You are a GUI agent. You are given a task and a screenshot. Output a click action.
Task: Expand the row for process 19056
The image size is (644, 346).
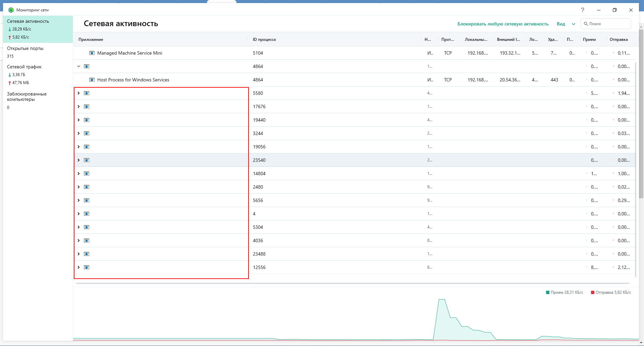click(x=78, y=147)
